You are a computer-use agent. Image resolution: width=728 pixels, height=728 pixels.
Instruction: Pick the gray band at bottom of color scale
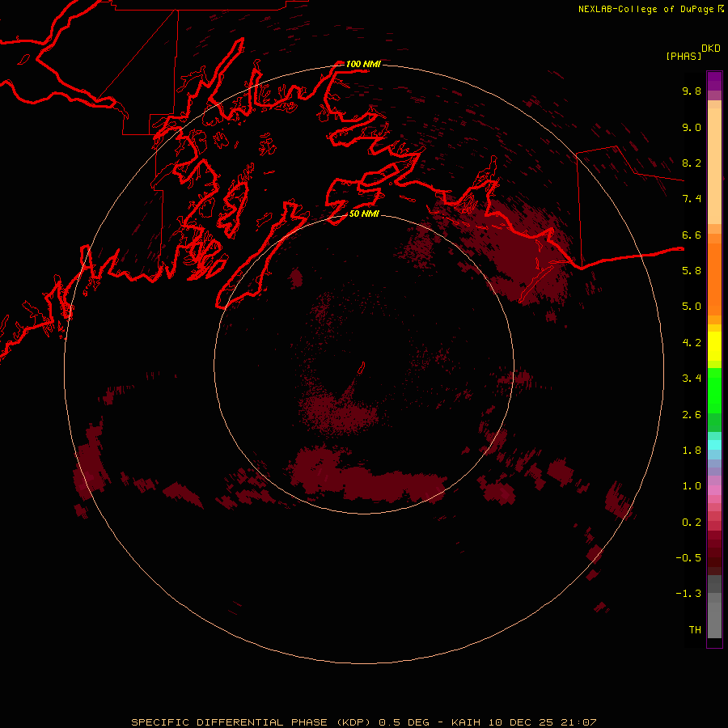(714, 620)
